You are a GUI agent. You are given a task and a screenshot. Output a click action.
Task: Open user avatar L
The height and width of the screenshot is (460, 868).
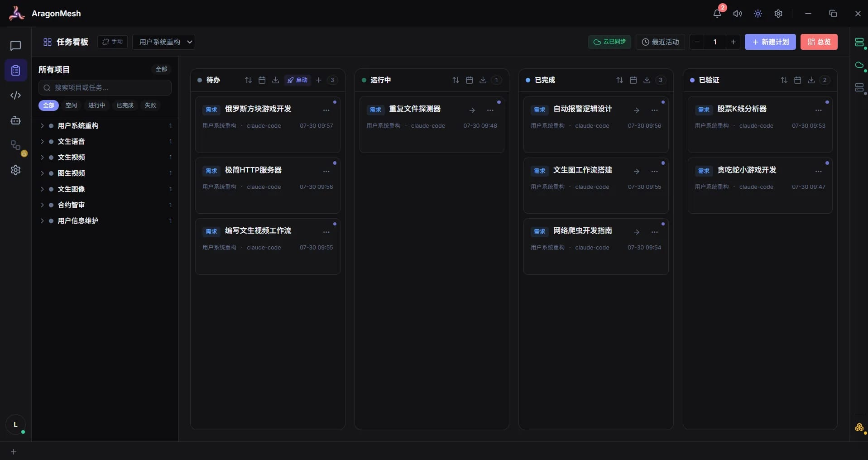pyautogui.click(x=15, y=425)
